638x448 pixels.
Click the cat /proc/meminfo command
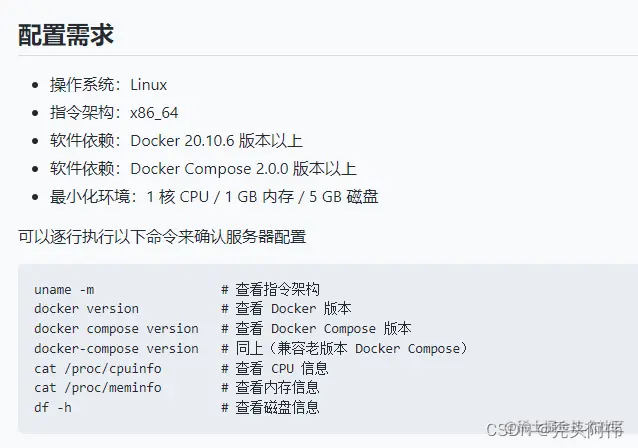pos(97,388)
